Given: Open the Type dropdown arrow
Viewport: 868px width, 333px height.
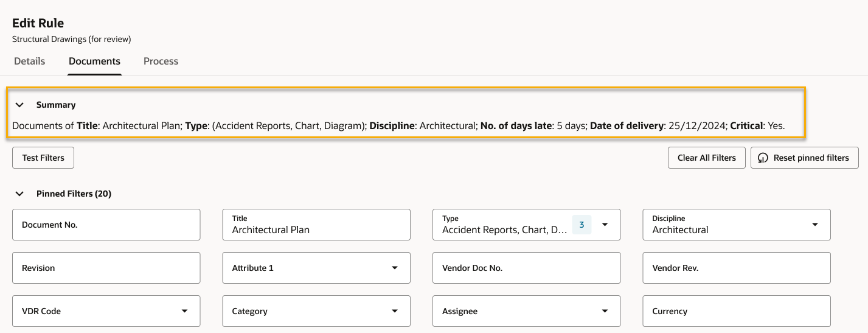Looking at the screenshot, I should tap(605, 225).
